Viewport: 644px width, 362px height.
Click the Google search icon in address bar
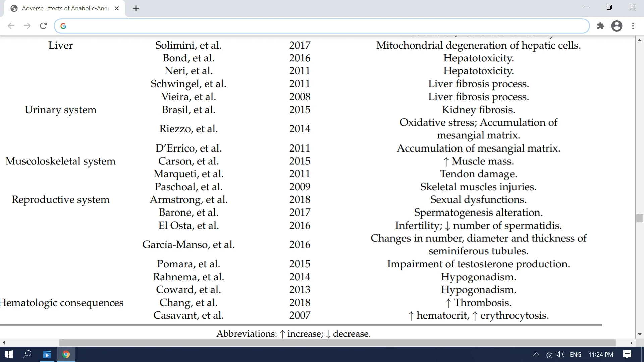(x=64, y=25)
